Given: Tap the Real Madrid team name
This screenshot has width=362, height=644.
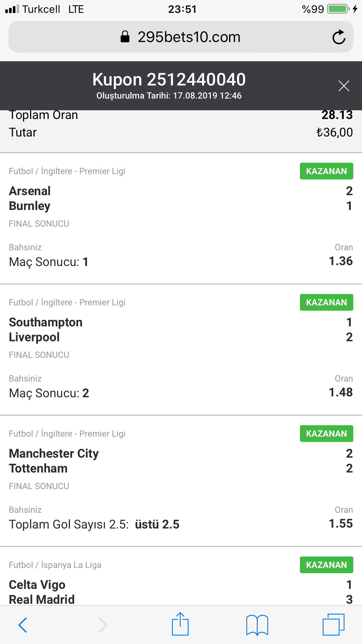Looking at the screenshot, I should (42, 599).
